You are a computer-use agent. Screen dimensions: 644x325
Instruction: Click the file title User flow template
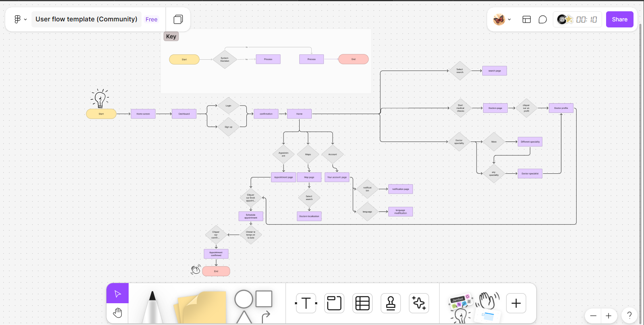[86, 19]
